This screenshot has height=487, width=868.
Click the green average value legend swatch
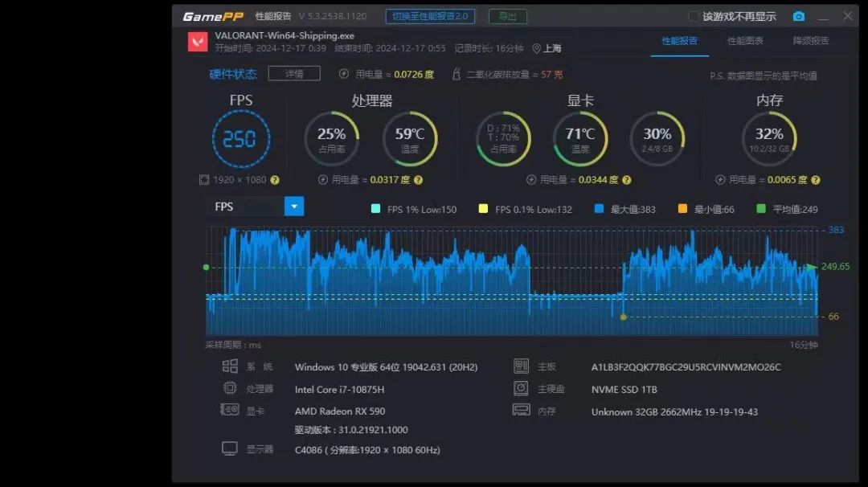coord(761,209)
